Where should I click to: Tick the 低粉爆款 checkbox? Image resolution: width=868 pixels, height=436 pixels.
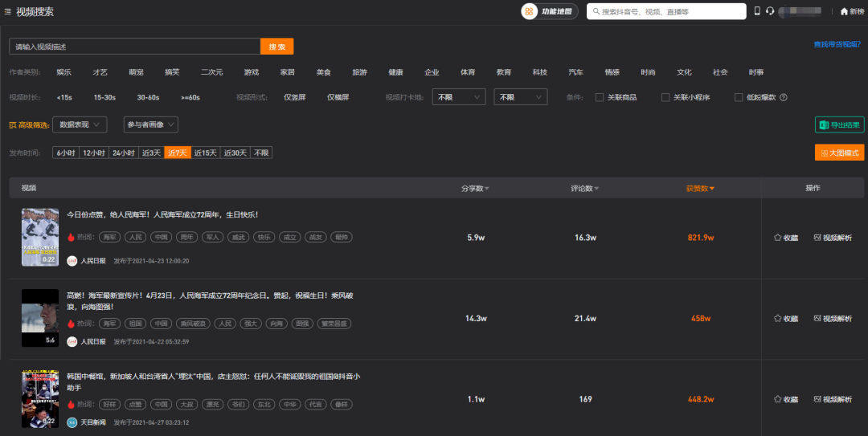click(x=739, y=98)
